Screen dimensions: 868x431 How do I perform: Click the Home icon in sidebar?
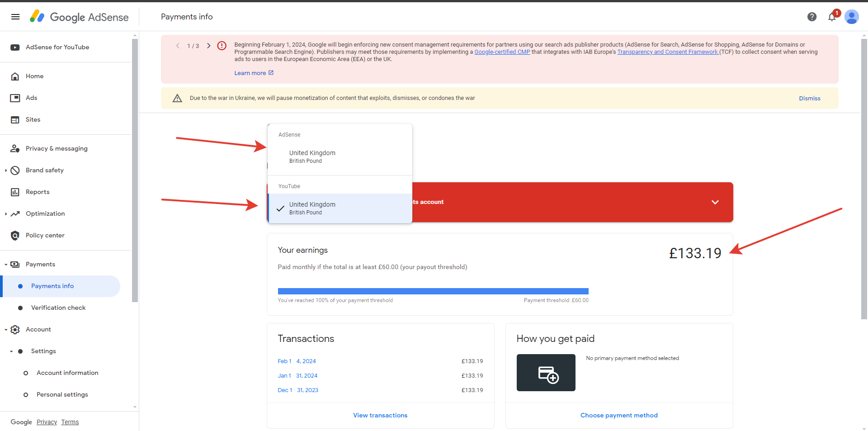[15, 76]
